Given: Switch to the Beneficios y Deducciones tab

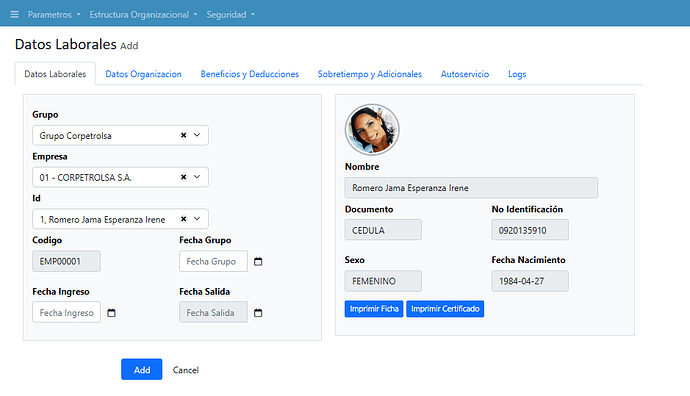Looking at the screenshot, I should click(250, 74).
